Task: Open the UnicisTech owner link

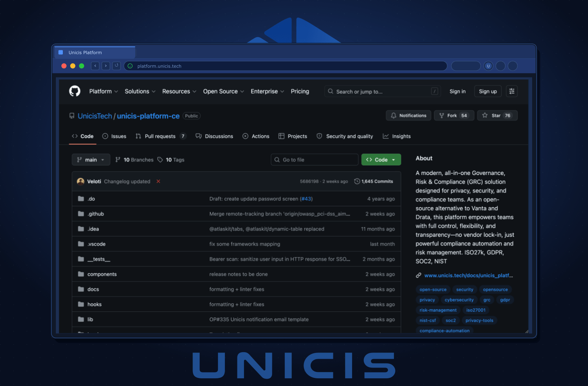Action: (x=95, y=116)
